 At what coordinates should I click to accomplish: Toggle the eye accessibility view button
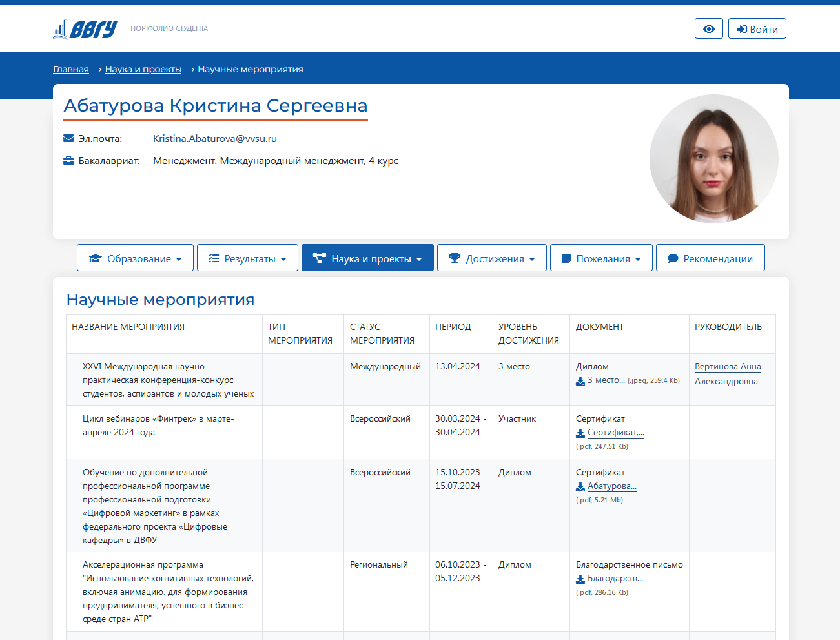coord(708,29)
